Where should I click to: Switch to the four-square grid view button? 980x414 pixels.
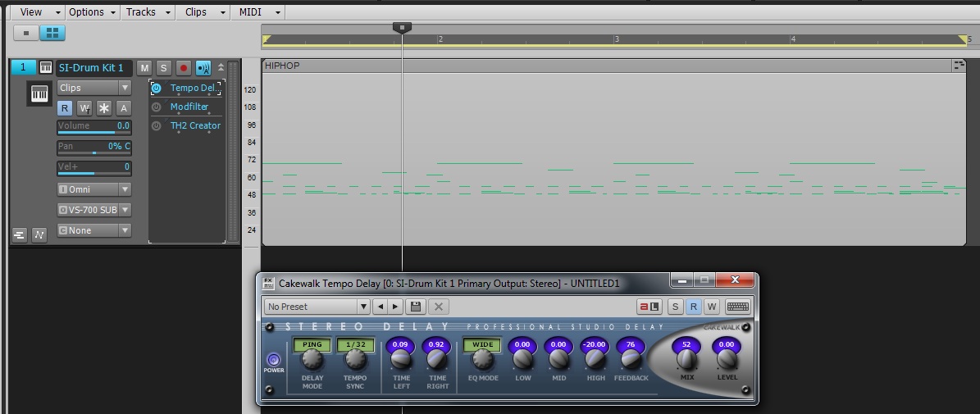[x=52, y=33]
